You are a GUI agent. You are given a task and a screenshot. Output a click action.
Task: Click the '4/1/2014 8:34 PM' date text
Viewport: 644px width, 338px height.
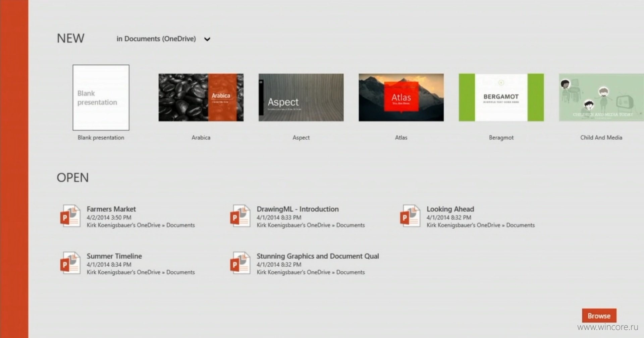pos(109,264)
